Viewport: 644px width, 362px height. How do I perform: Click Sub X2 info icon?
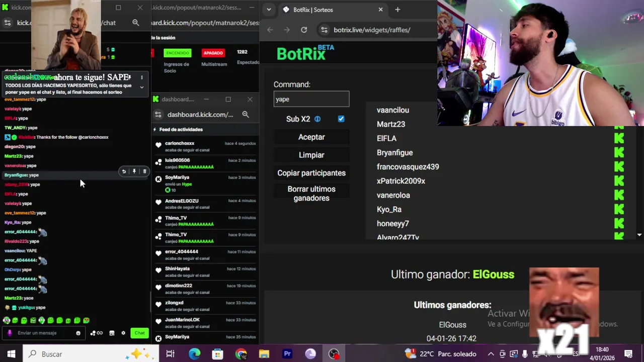pos(317,119)
